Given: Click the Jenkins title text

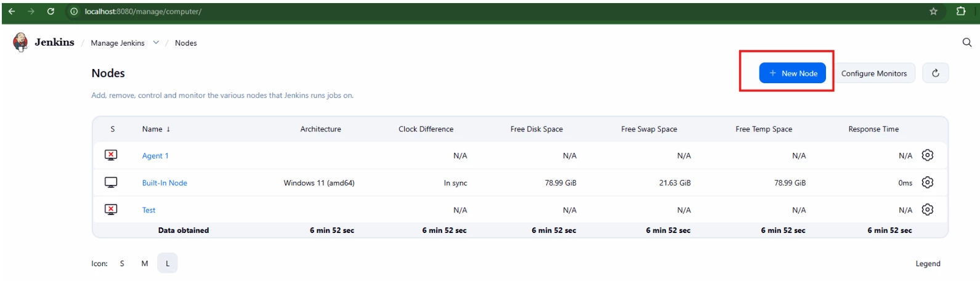Looking at the screenshot, I should pyautogui.click(x=54, y=42).
